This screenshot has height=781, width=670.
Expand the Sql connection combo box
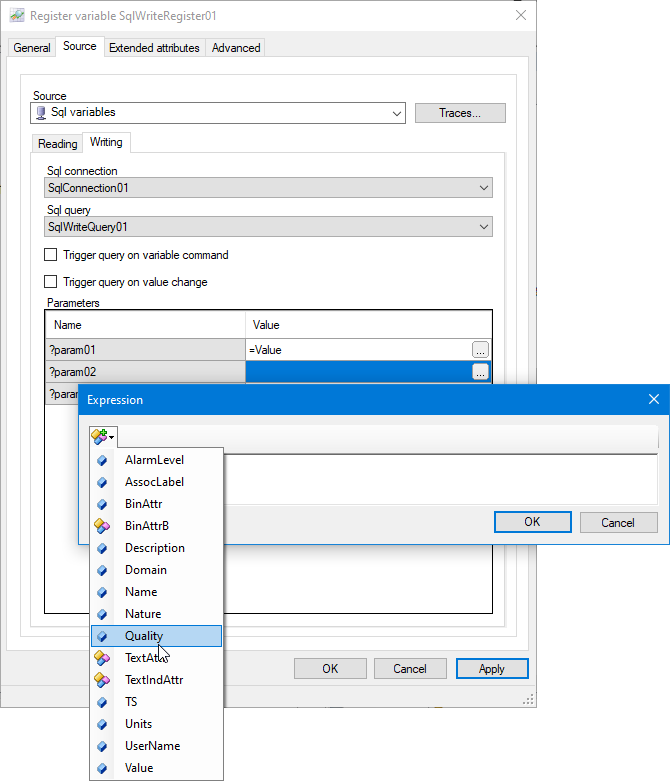point(269,188)
